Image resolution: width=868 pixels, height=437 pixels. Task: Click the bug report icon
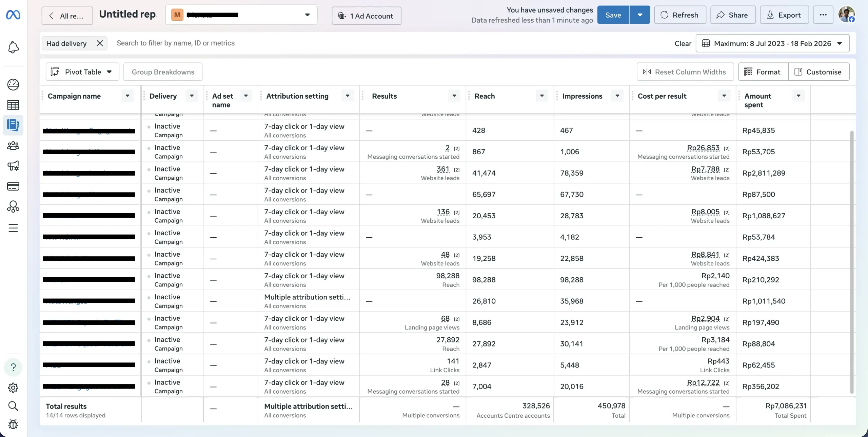click(x=13, y=424)
